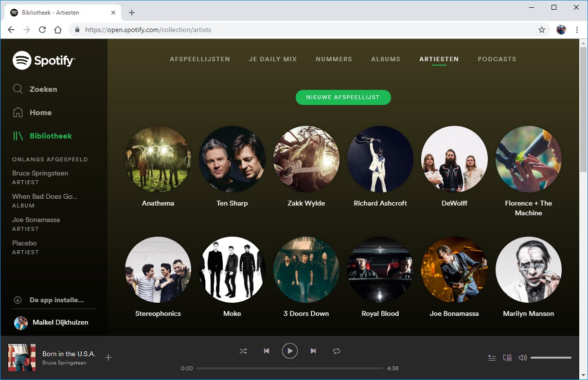Open the play queue

pos(492,358)
